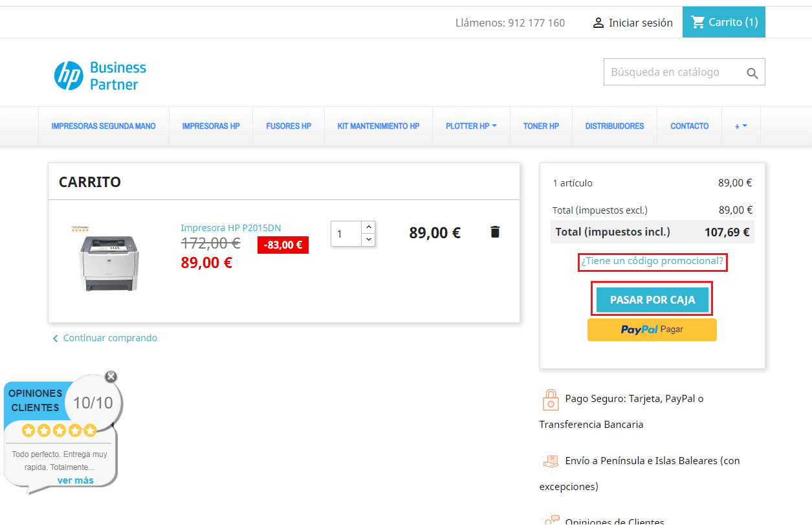
Task: Click the back chevron by Continuar comprando
Action: 56,339
